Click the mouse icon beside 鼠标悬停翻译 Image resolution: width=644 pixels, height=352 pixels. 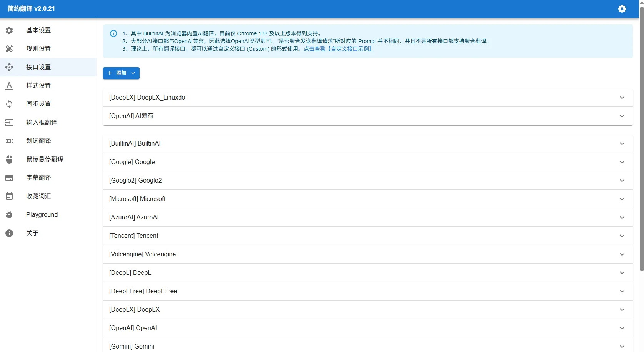coord(9,159)
